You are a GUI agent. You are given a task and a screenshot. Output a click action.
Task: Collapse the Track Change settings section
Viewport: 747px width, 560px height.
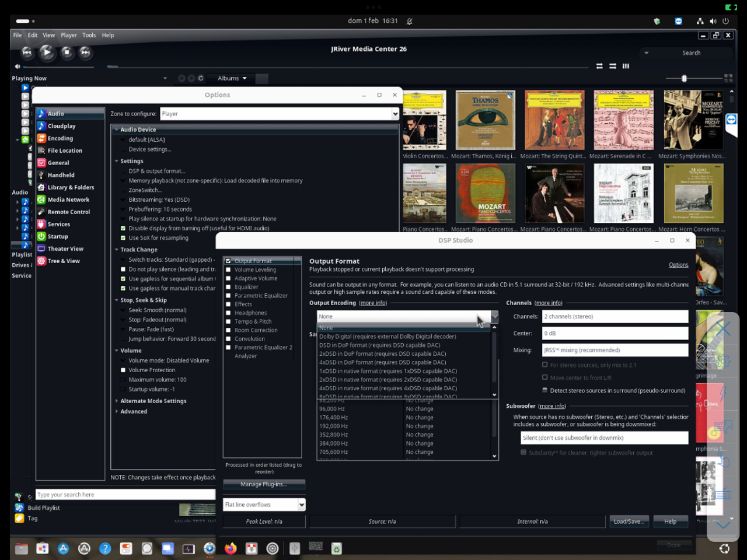coord(117,250)
